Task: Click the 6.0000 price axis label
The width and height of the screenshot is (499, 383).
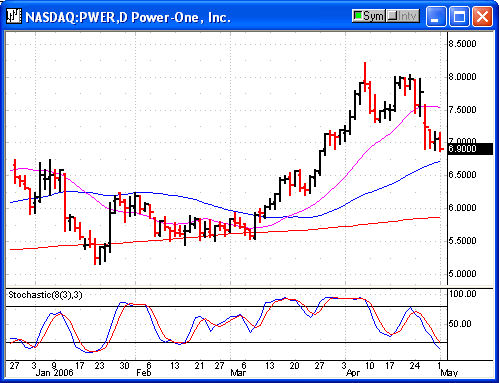Action: [x=462, y=208]
